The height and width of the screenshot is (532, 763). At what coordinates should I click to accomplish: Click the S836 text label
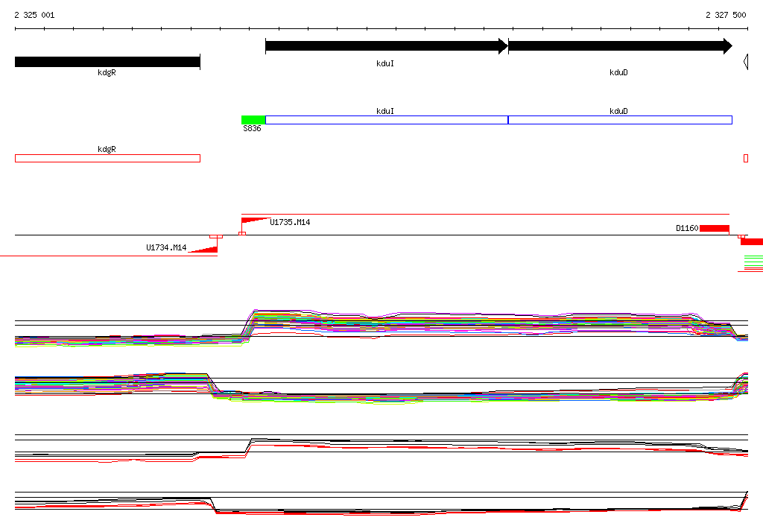pyautogui.click(x=252, y=128)
